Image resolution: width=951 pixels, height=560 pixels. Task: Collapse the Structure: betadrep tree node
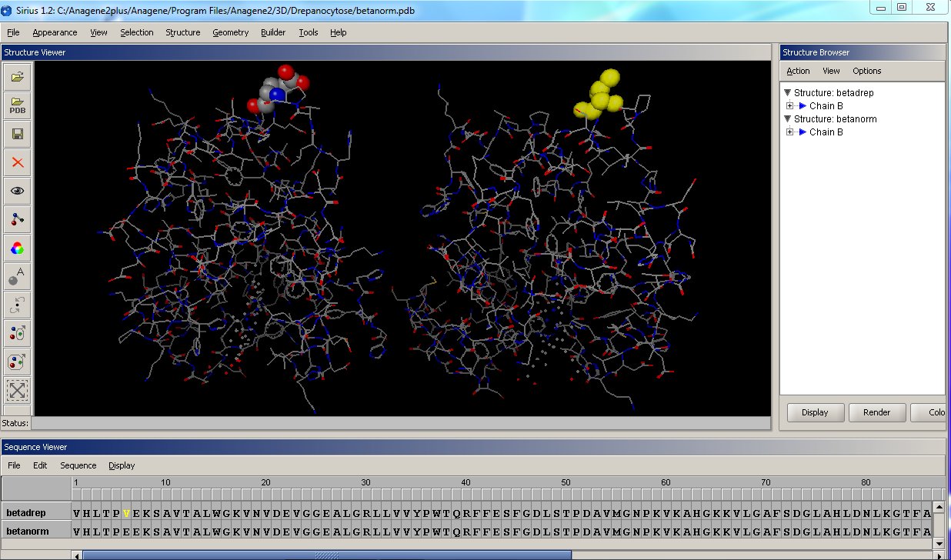[787, 93]
